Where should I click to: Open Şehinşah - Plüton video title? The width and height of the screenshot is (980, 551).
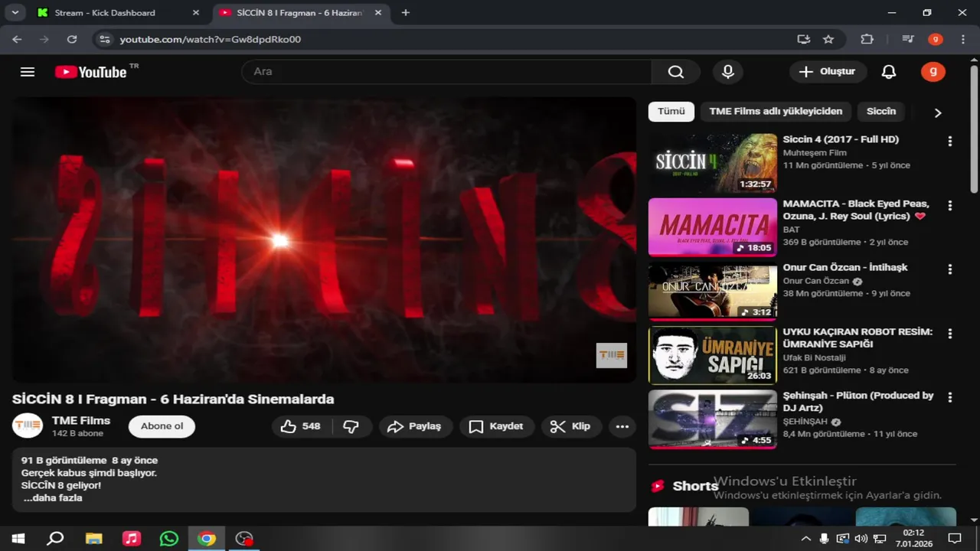(x=857, y=402)
